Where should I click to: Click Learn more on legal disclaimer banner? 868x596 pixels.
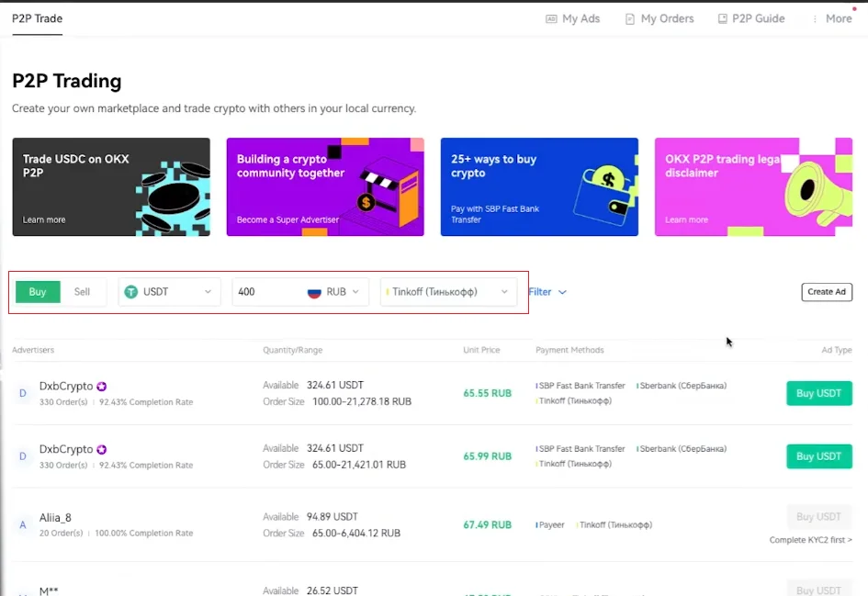686,219
